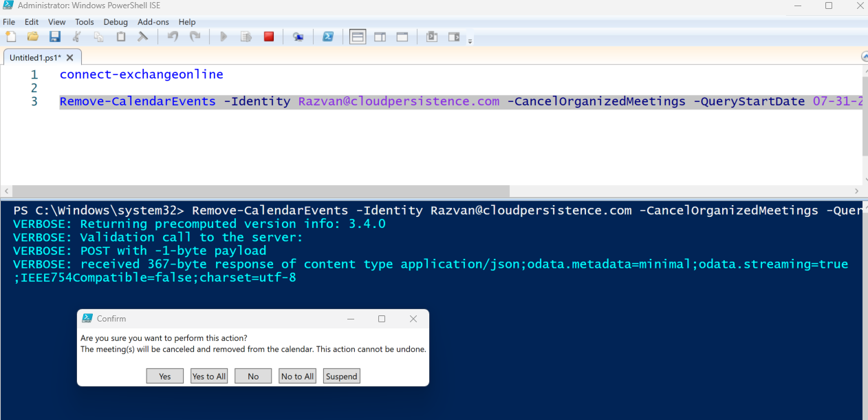The image size is (868, 420).
Task: Click No in the Confirm dialog
Action: (253, 376)
